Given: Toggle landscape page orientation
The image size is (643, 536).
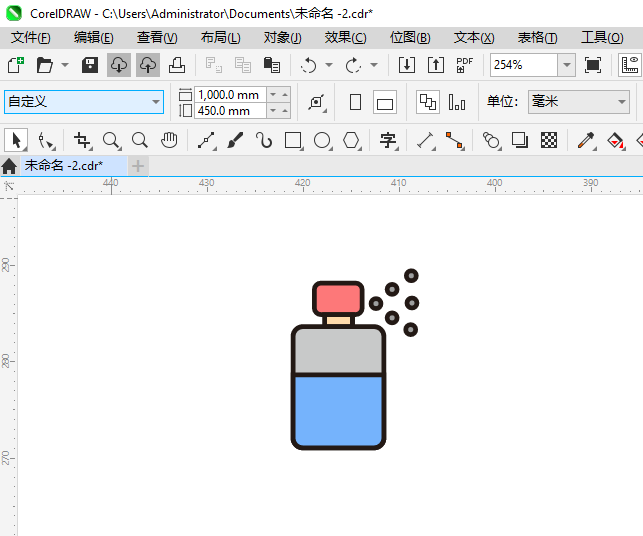Looking at the screenshot, I should point(385,102).
